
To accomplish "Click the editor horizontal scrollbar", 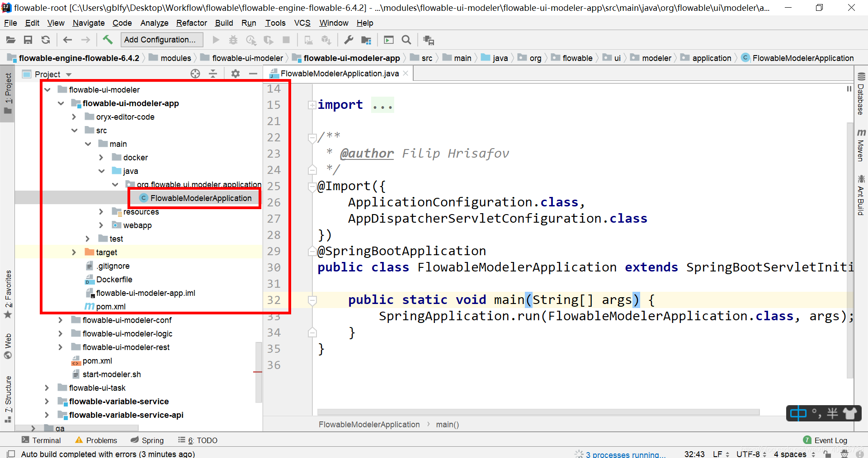I will click(538, 412).
